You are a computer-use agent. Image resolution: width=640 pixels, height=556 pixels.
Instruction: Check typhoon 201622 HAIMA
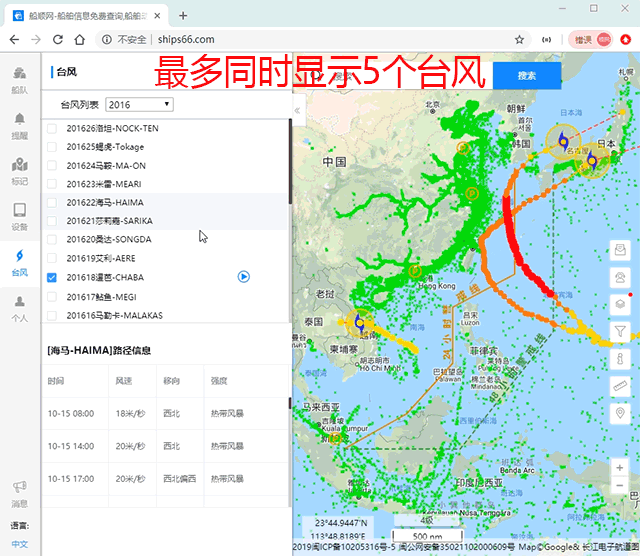tap(52, 202)
